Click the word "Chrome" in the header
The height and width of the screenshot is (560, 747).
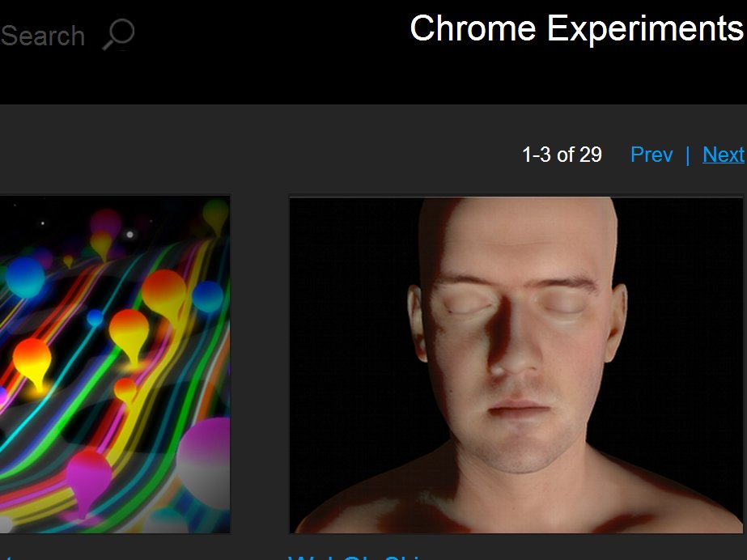pyautogui.click(x=473, y=28)
